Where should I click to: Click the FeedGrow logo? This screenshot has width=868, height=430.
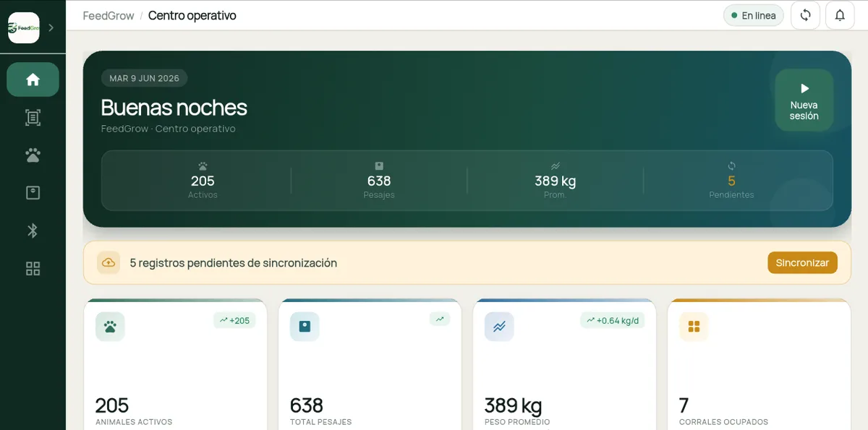tap(24, 27)
